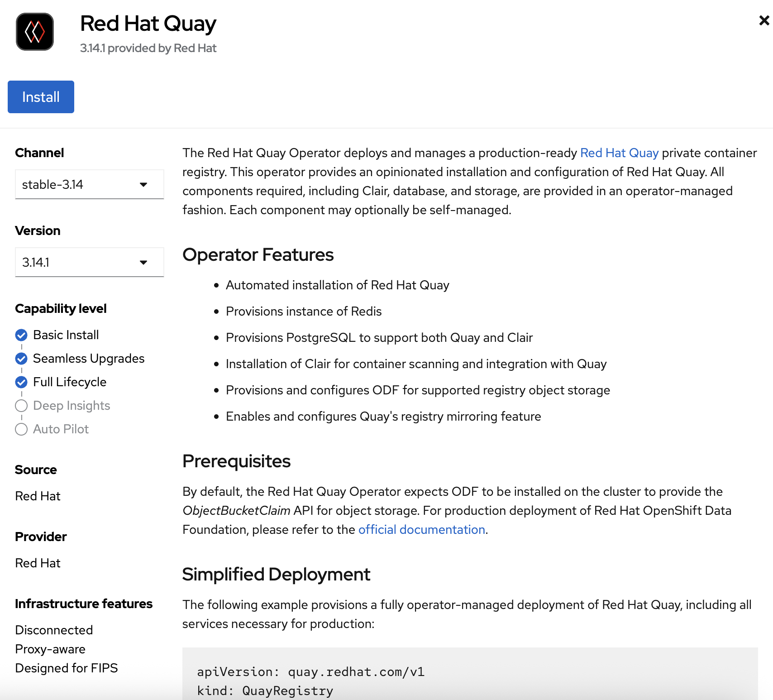Click the Basic Install checkmark icon
The image size is (773, 700).
21,335
